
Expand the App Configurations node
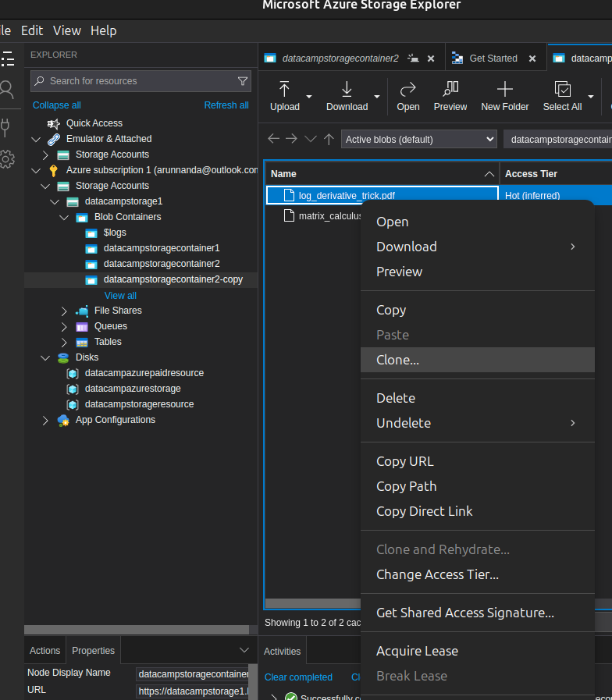[45, 420]
